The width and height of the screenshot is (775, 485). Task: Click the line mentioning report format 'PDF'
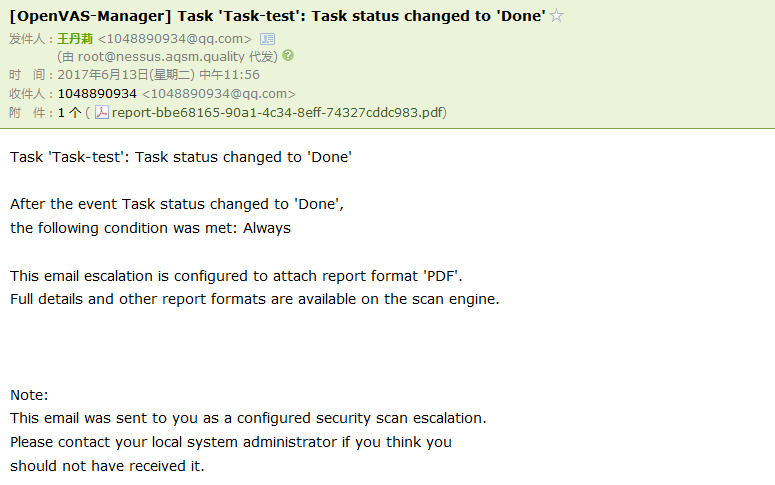click(236, 275)
